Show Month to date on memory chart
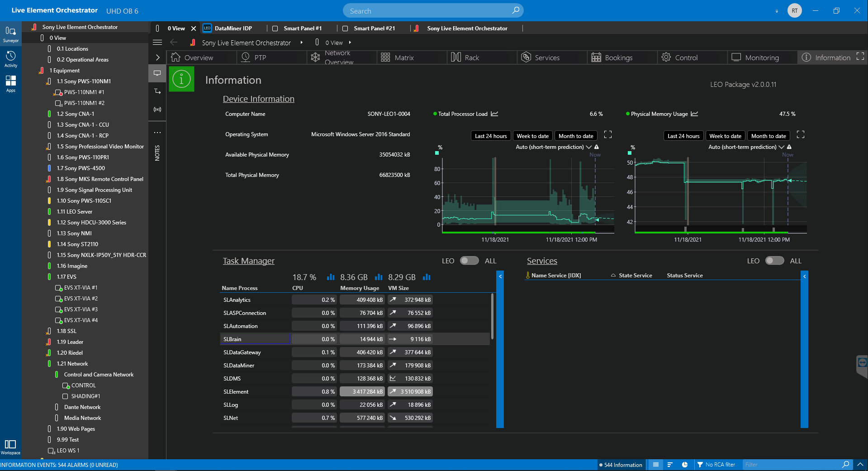This screenshot has height=471, width=868. point(768,136)
